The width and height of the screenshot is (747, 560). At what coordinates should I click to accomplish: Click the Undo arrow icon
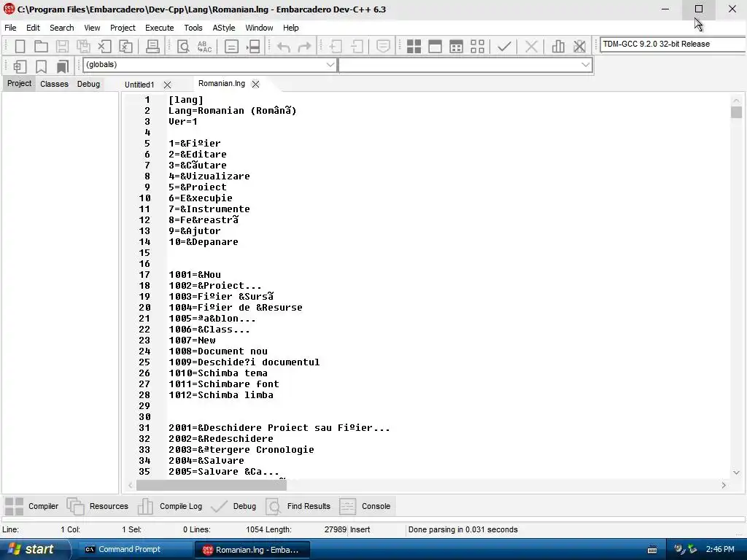(284, 46)
